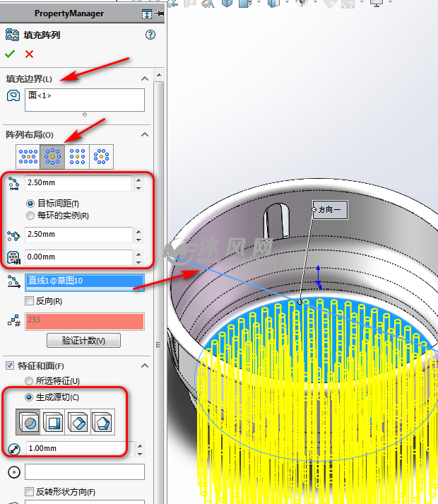The height and width of the screenshot is (504, 438).
Task: Click the blue direction arrow in viewport
Action: pos(318,277)
